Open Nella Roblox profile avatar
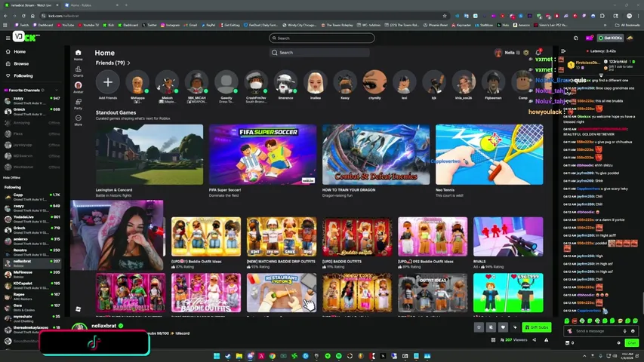The image size is (644, 362). click(x=498, y=53)
